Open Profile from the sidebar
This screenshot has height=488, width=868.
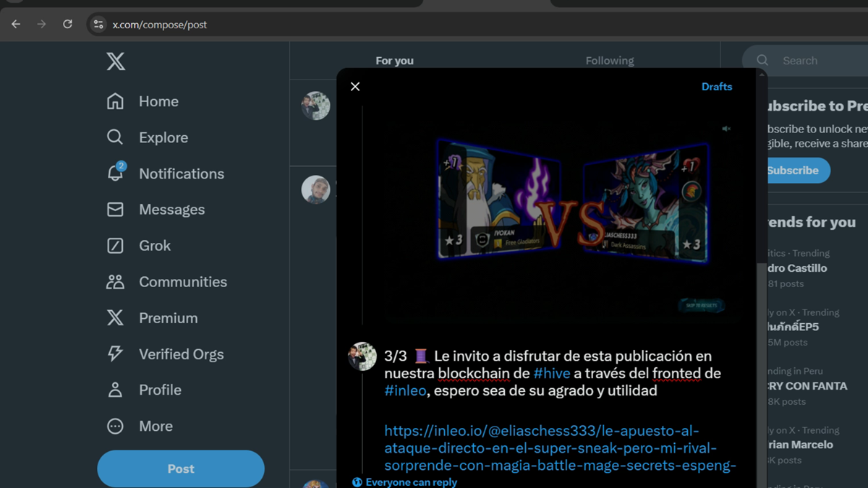click(143, 390)
